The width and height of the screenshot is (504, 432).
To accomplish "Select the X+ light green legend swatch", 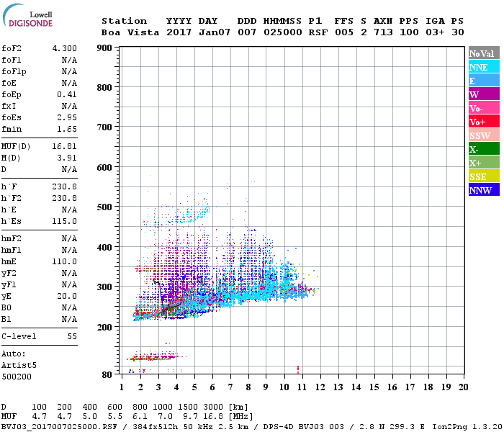I will (x=484, y=163).
